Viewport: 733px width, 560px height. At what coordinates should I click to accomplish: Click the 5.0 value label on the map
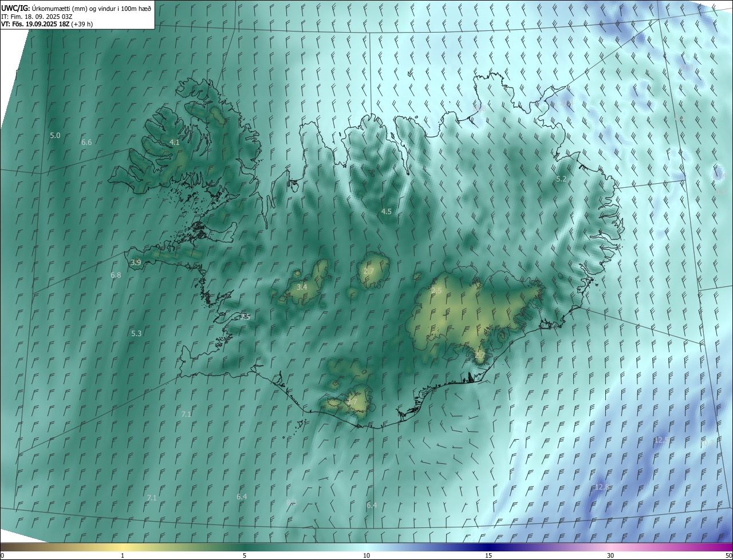(x=55, y=136)
